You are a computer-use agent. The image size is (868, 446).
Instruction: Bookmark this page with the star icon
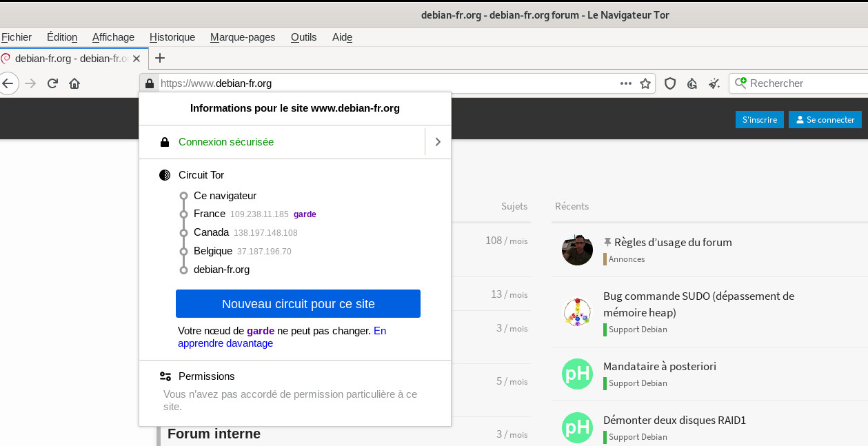645,83
